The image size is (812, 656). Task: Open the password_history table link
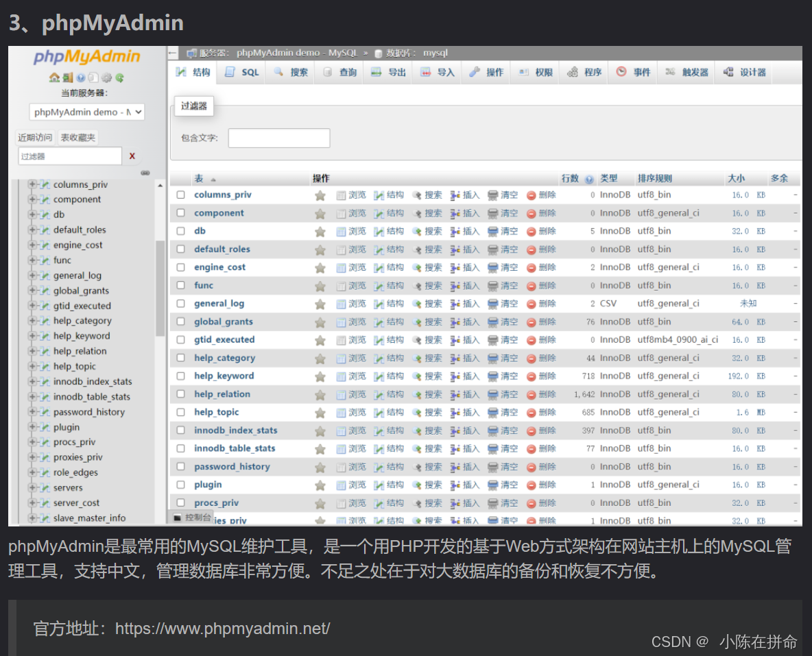tap(232, 467)
